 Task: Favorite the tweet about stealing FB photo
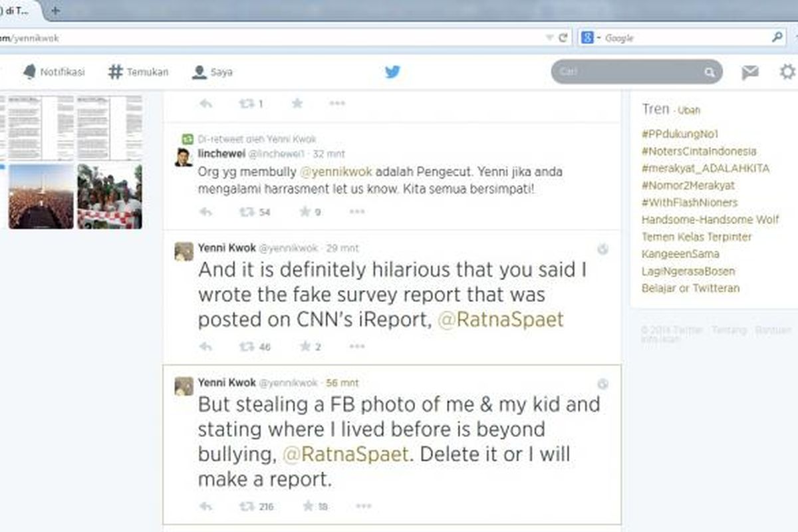[307, 506]
